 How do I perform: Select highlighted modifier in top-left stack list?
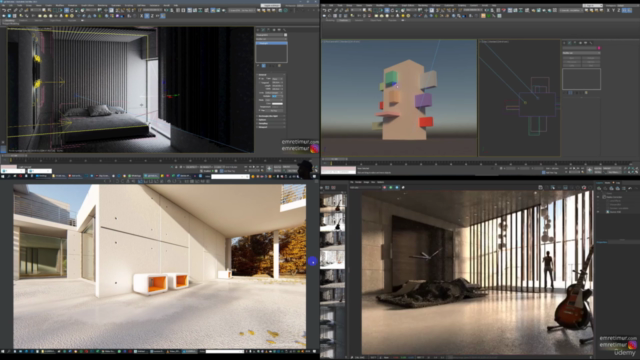271,43
